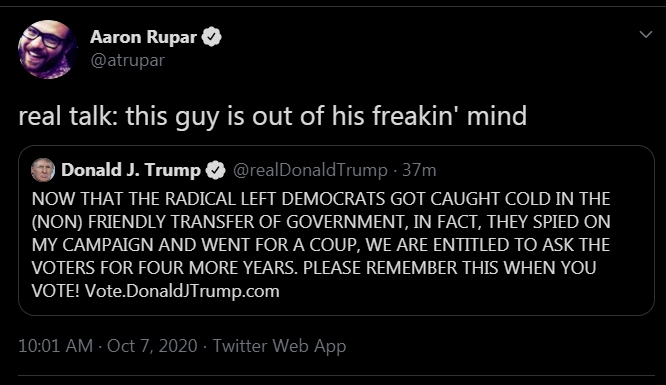This screenshot has height=385, width=666.
Task: Open the quoted tweet's 37m timestamp
Action: tap(419, 170)
